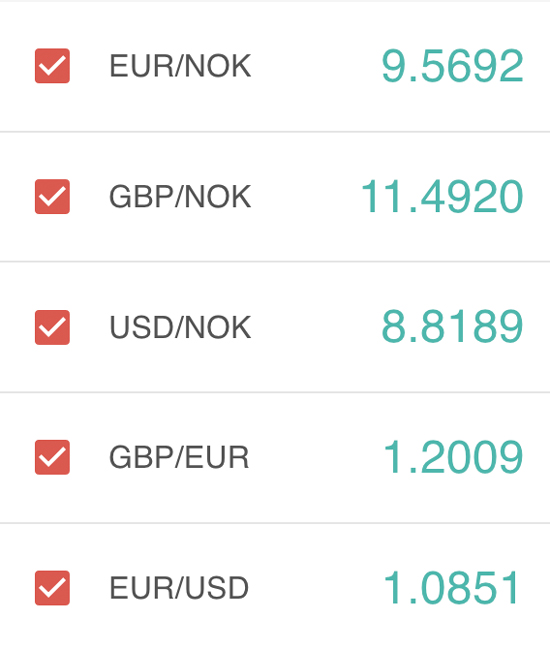
Task: Click the 8.8189 rate value
Action: [452, 327]
